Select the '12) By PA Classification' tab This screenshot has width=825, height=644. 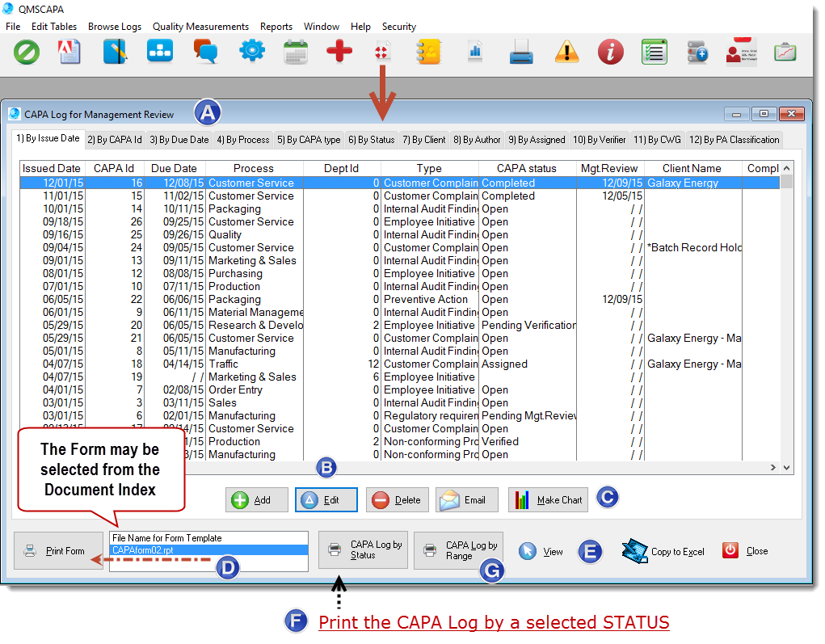click(x=734, y=139)
